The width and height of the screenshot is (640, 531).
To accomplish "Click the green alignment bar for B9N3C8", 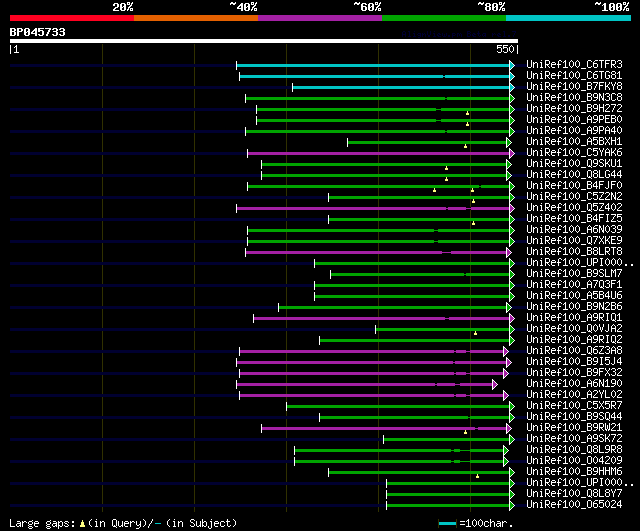I will coord(378,98).
